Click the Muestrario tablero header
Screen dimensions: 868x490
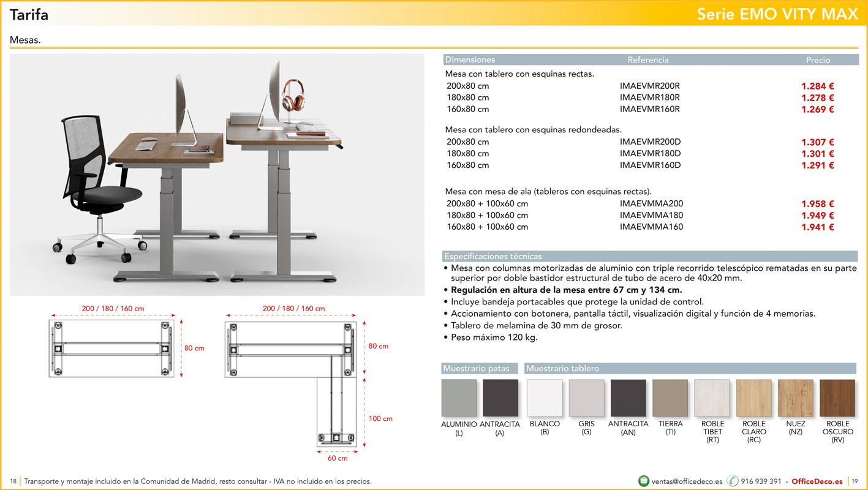[562, 369]
